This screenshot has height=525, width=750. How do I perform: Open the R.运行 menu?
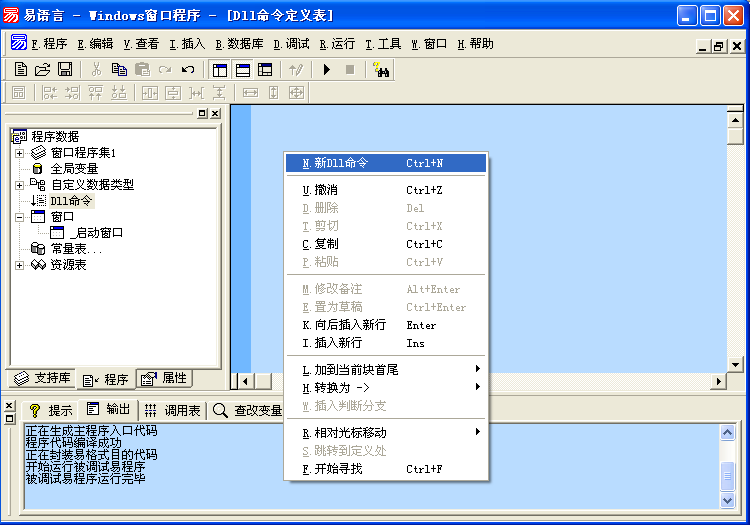pos(337,44)
